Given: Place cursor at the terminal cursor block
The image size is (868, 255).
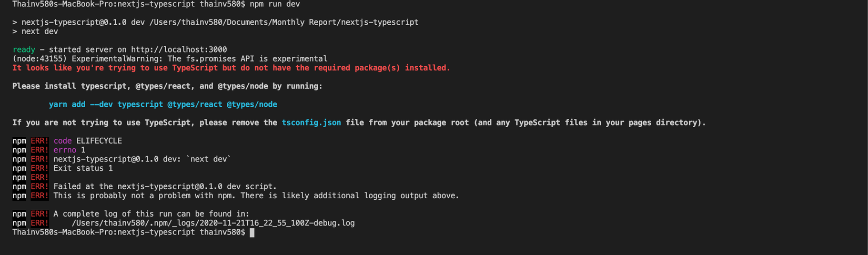Looking at the screenshot, I should pyautogui.click(x=252, y=232).
